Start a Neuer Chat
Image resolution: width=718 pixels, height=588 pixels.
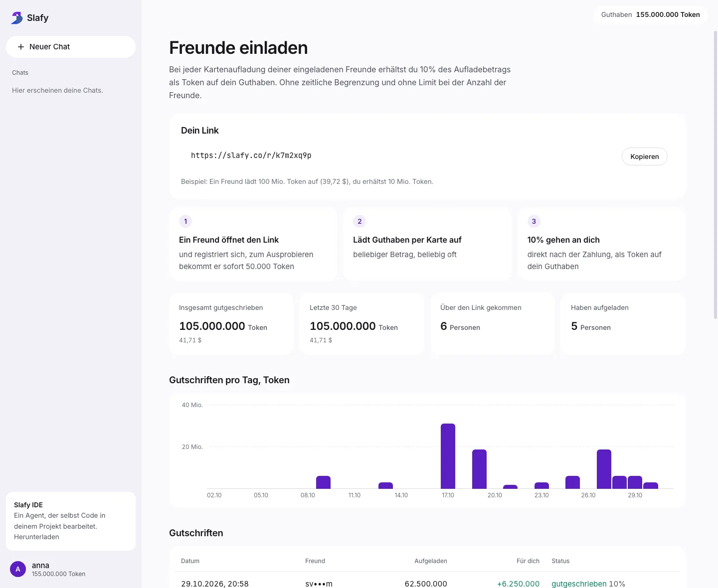71,47
